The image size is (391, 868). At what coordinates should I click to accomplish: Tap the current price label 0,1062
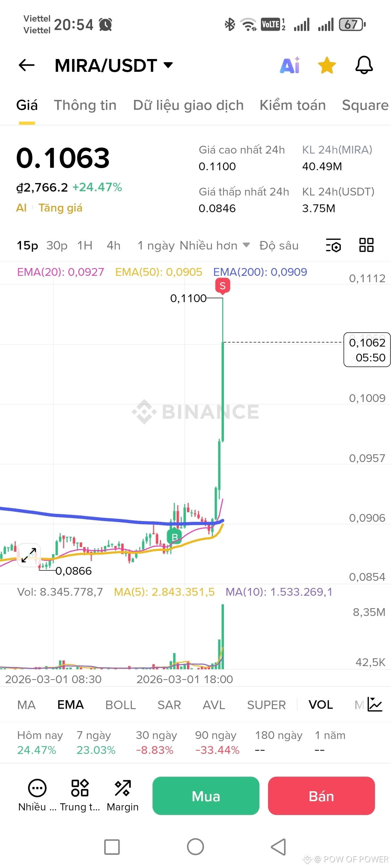click(x=367, y=350)
